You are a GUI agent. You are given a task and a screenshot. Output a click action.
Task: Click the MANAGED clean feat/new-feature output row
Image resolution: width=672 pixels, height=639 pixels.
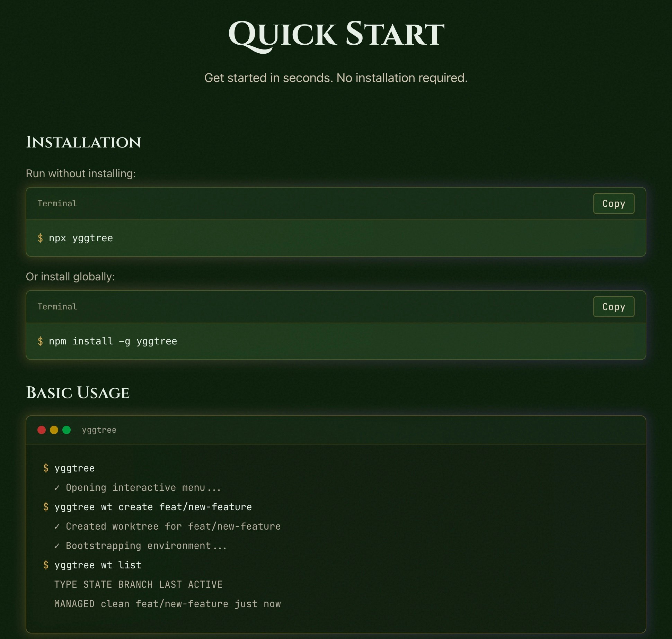168,604
